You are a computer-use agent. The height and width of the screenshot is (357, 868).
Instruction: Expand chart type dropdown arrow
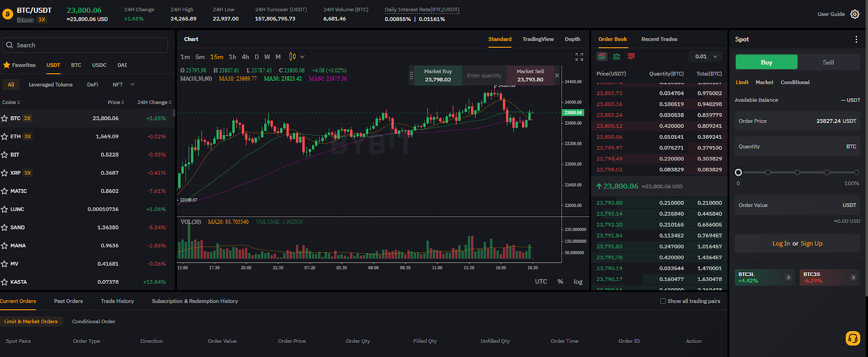click(x=302, y=56)
